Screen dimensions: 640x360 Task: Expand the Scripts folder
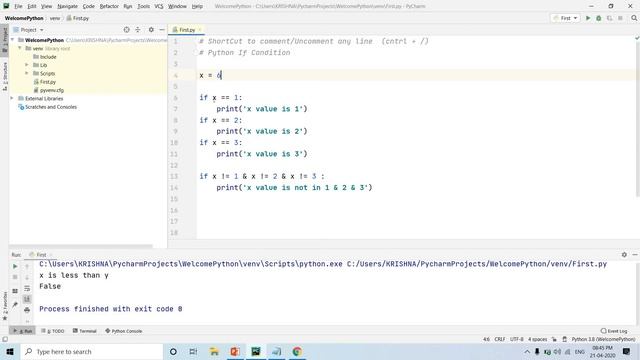(x=27, y=73)
